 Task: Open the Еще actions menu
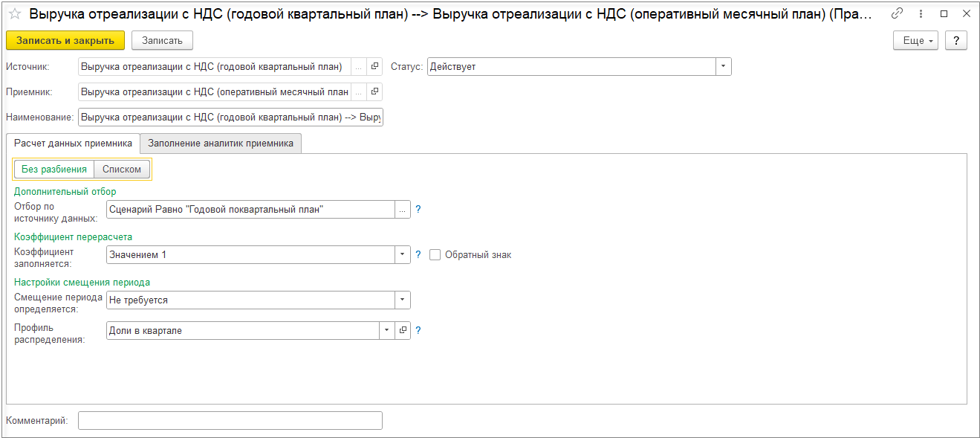coord(916,41)
